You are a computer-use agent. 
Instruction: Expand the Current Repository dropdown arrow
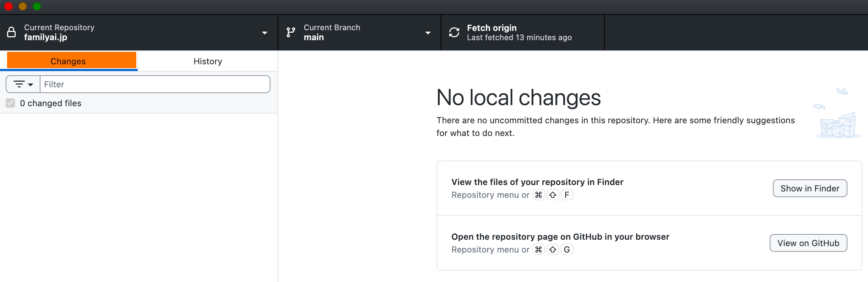[264, 33]
